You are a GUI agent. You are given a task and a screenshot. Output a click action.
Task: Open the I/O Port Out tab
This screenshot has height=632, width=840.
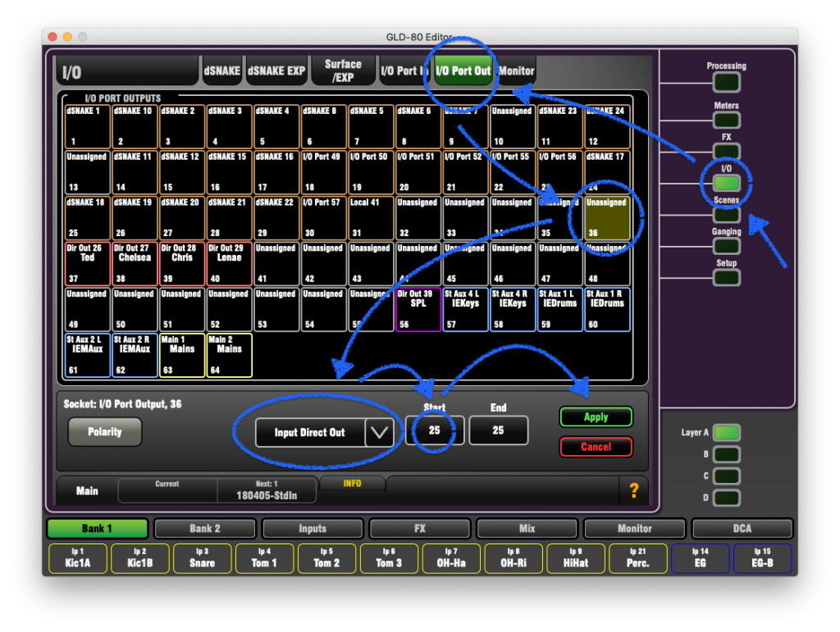[x=463, y=70]
